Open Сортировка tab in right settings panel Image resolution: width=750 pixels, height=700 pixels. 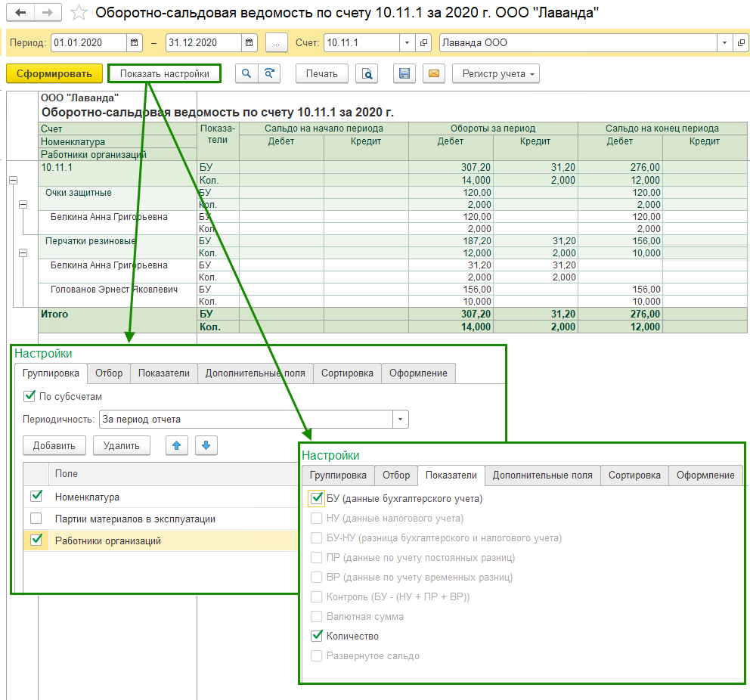pos(634,475)
